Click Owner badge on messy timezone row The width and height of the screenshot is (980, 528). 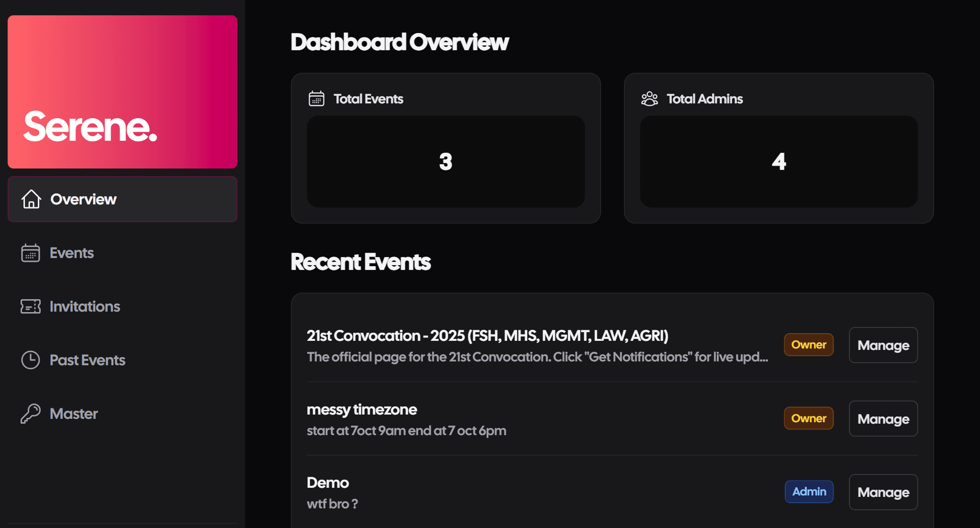(x=809, y=418)
